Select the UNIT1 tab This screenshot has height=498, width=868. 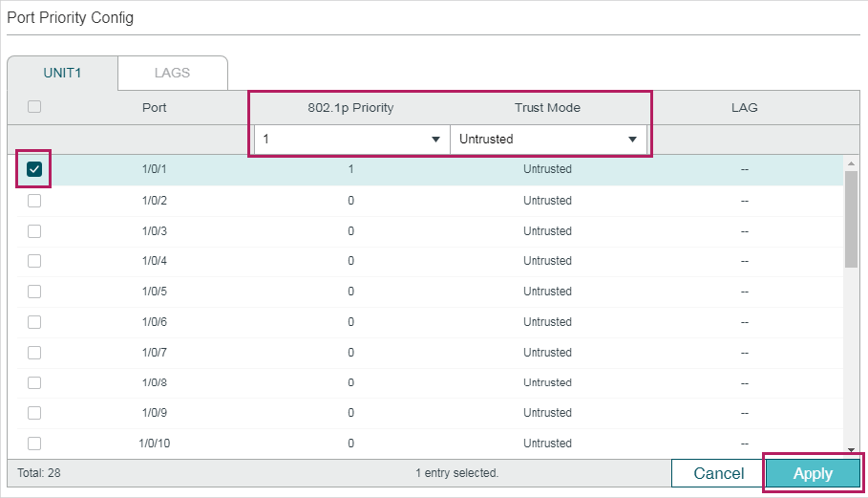[x=62, y=73]
